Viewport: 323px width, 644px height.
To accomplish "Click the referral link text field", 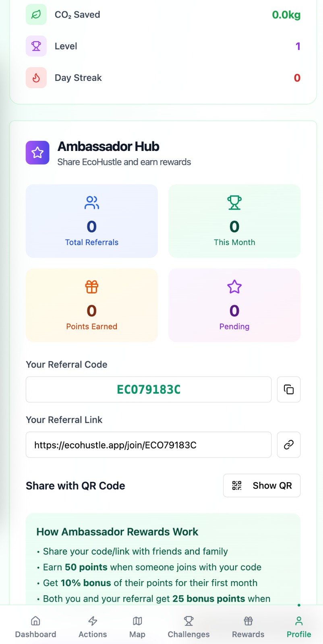I will [149, 445].
